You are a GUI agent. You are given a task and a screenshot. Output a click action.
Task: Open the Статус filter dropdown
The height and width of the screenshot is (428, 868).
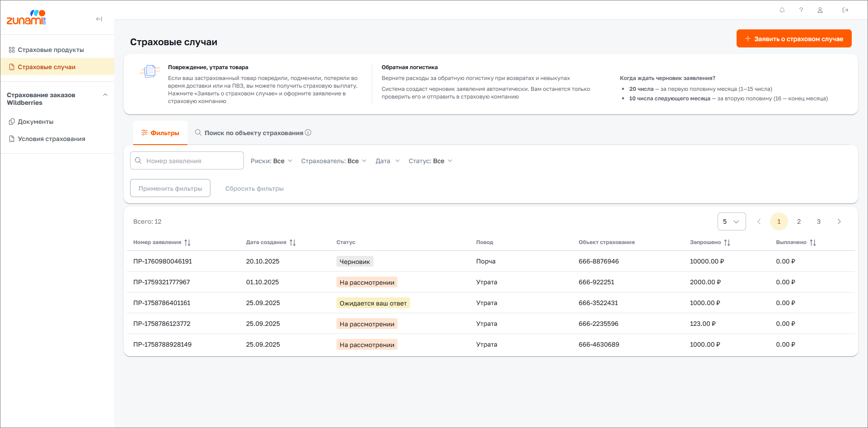tap(430, 161)
